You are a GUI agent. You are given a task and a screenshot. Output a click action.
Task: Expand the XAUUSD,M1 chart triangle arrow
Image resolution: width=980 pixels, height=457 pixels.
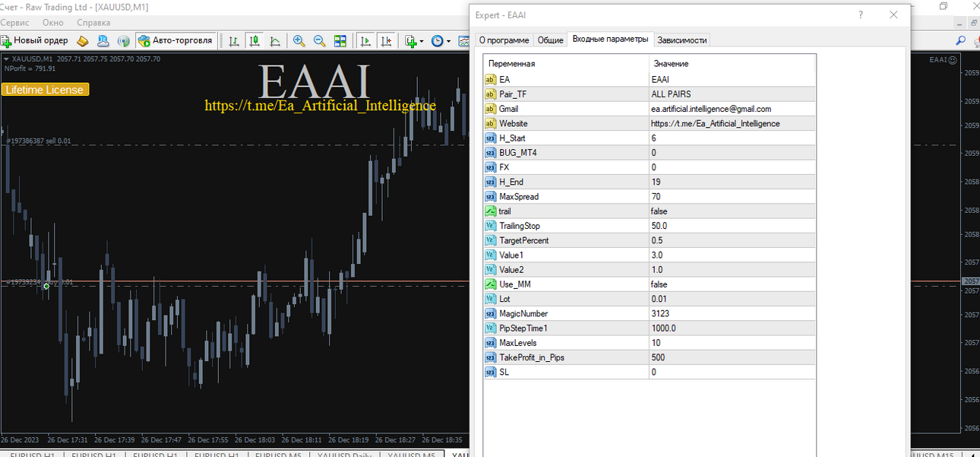click(x=6, y=59)
